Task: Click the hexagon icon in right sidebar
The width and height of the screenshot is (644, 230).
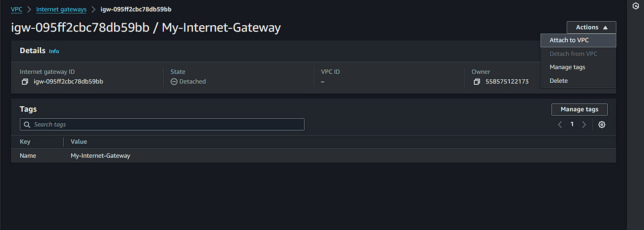Action: (x=635, y=6)
